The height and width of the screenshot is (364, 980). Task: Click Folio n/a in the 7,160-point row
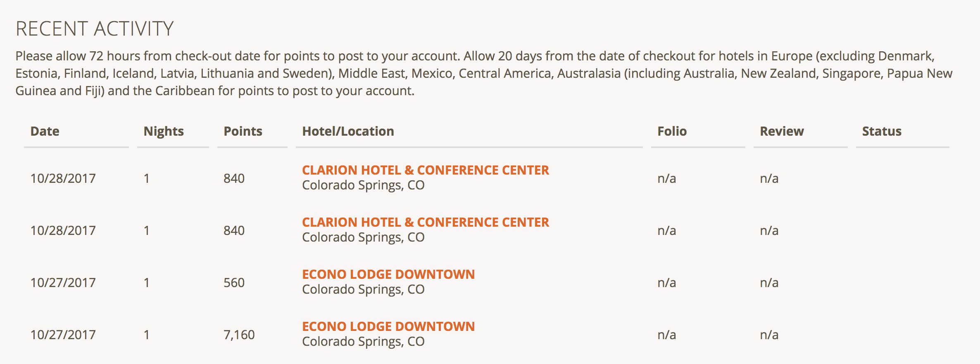666,335
